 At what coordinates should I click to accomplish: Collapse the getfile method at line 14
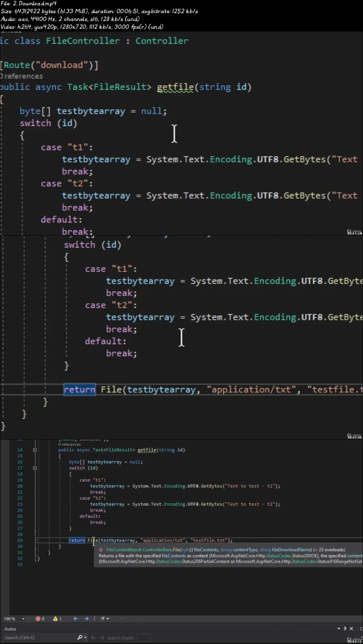click(x=35, y=450)
